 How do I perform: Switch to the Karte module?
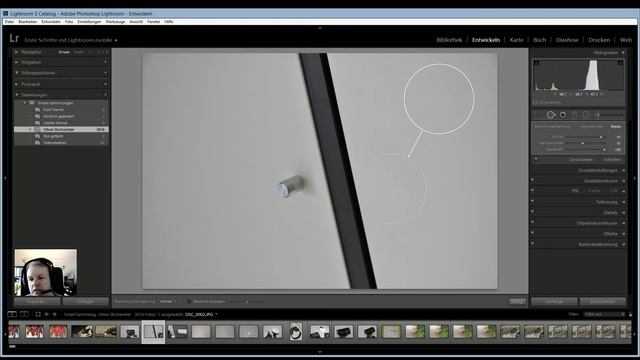pyautogui.click(x=516, y=40)
